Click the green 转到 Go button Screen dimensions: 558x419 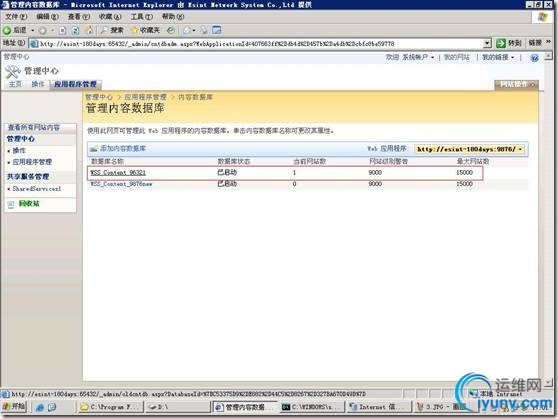509,43
